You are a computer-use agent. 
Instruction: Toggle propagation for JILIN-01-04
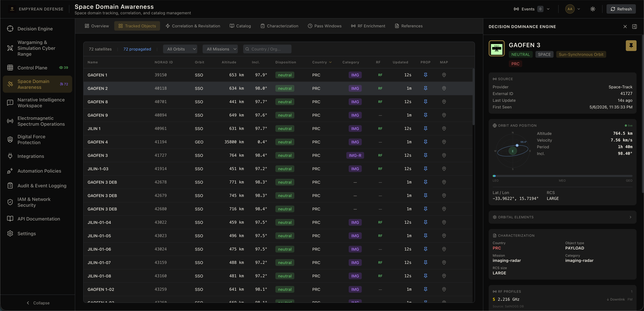[425, 222]
